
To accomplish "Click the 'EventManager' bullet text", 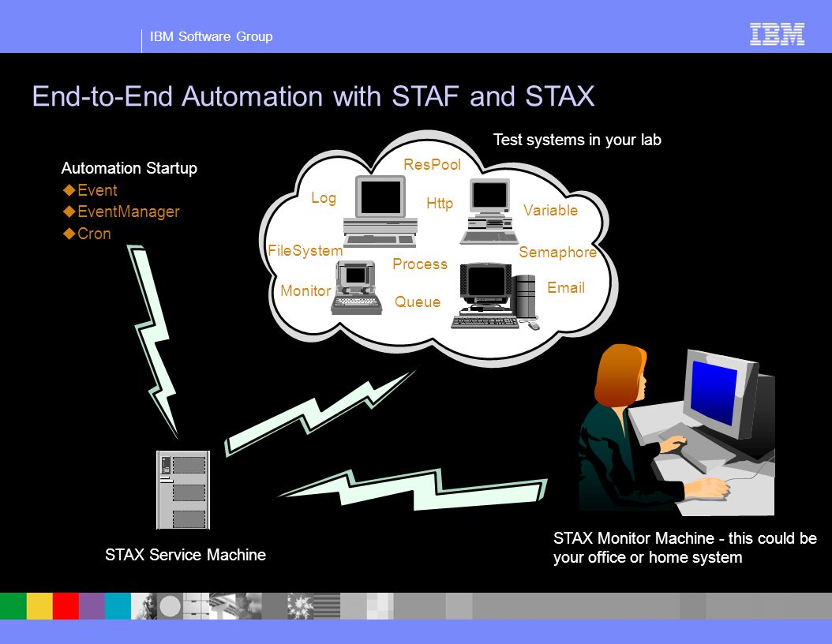I will point(129,212).
